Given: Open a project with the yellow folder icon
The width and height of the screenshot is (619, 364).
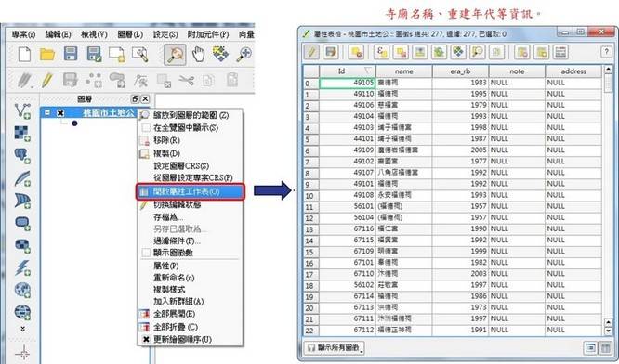Looking at the screenshot, I should tap(47, 54).
